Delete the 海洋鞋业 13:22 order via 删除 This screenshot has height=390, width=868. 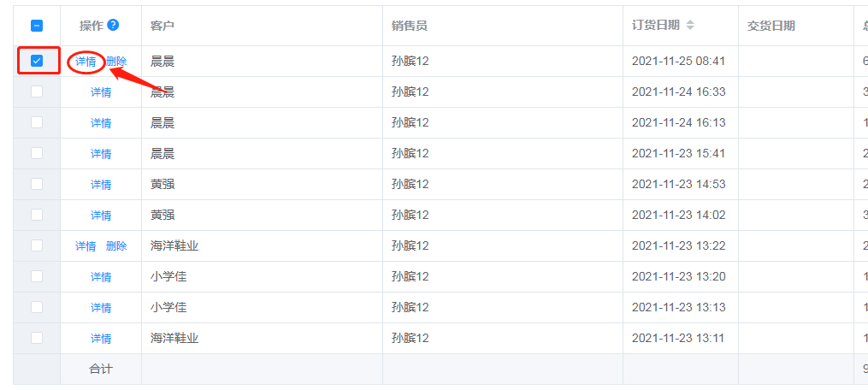tap(116, 246)
